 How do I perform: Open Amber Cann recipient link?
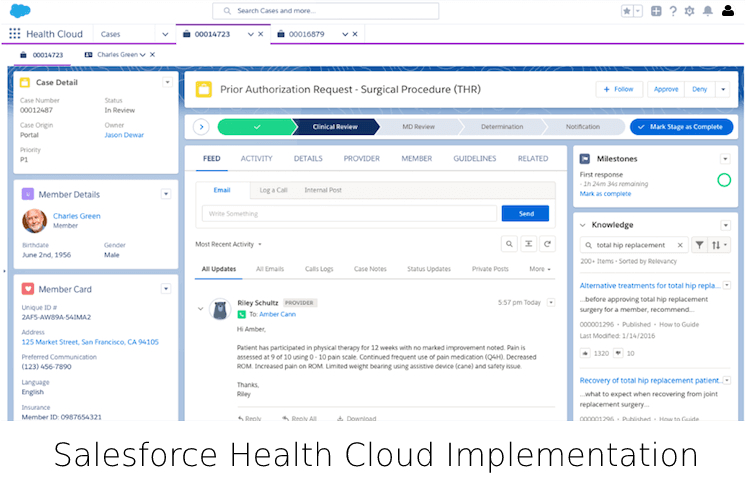tap(277, 314)
